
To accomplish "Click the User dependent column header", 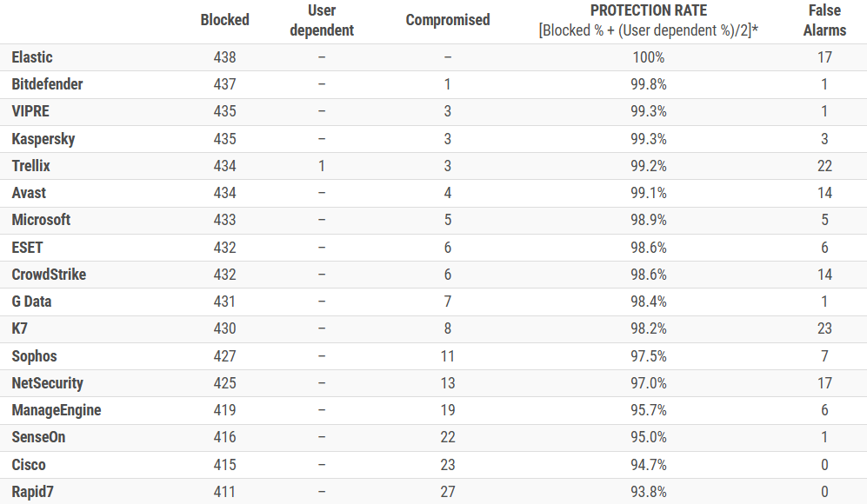I will click(322, 20).
